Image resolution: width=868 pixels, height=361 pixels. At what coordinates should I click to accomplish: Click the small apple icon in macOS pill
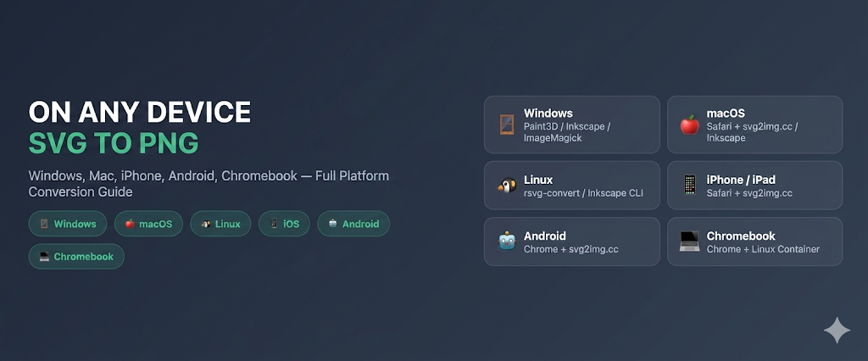(x=130, y=224)
